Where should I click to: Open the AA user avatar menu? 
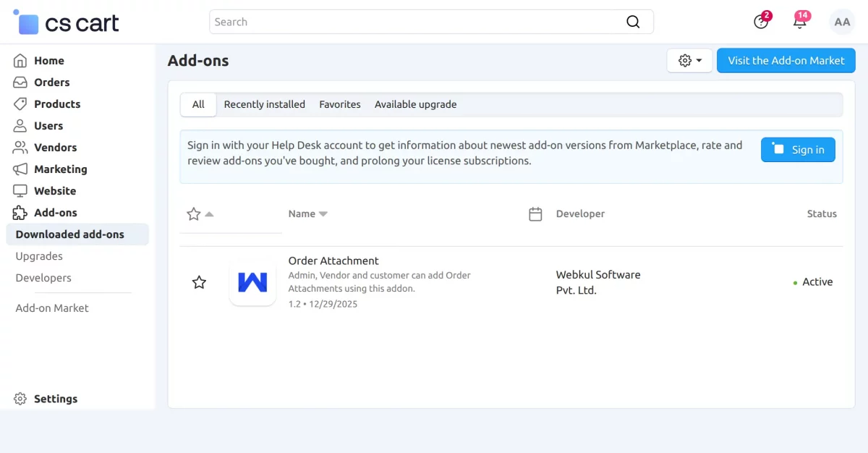[x=842, y=22]
